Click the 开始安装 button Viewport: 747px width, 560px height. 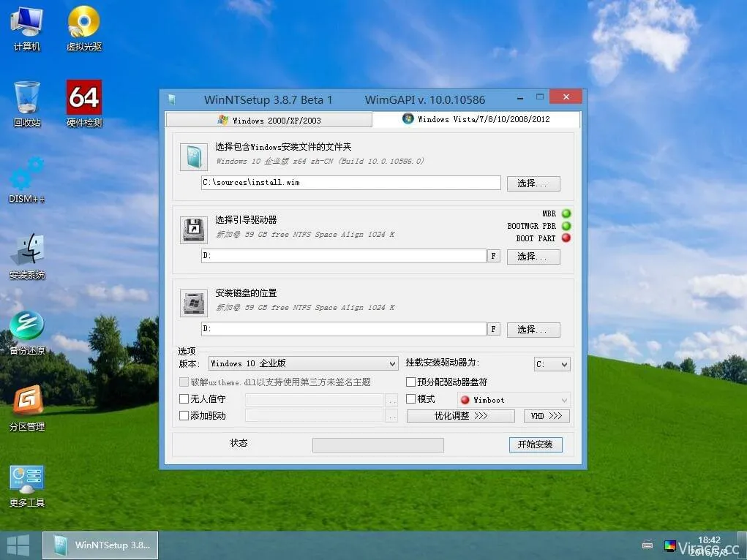[x=536, y=444]
